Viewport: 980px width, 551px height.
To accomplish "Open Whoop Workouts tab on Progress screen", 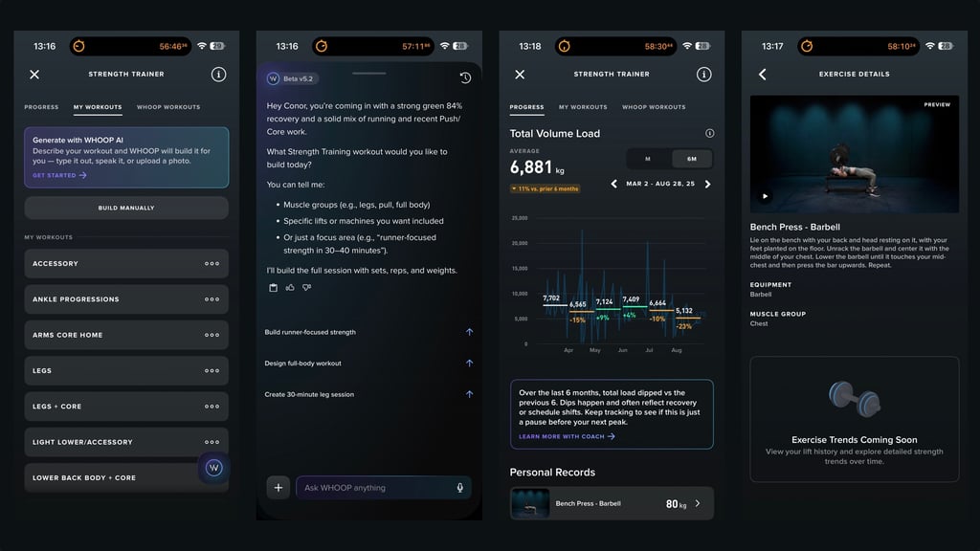I will pos(654,107).
